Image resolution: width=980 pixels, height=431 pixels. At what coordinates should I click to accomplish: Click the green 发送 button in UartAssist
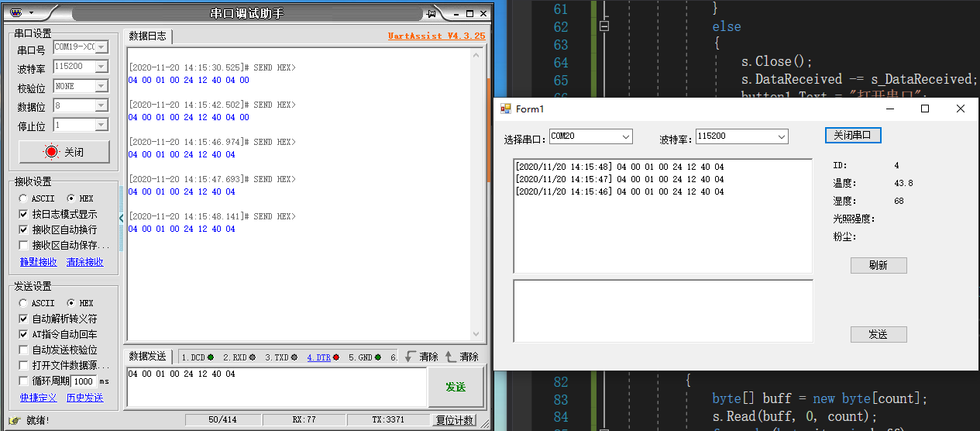tap(456, 387)
